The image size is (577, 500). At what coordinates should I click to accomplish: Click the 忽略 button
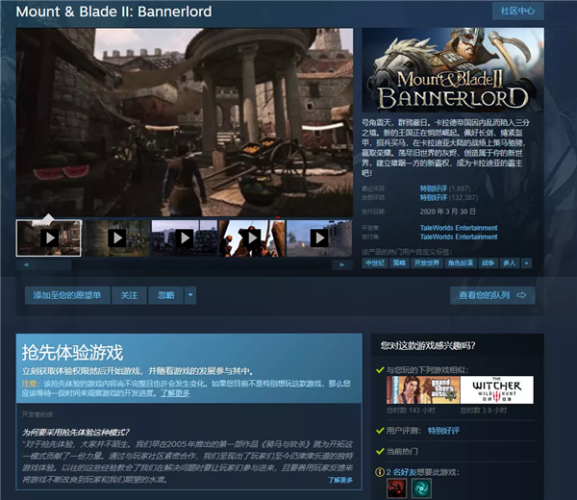pyautogui.click(x=166, y=295)
